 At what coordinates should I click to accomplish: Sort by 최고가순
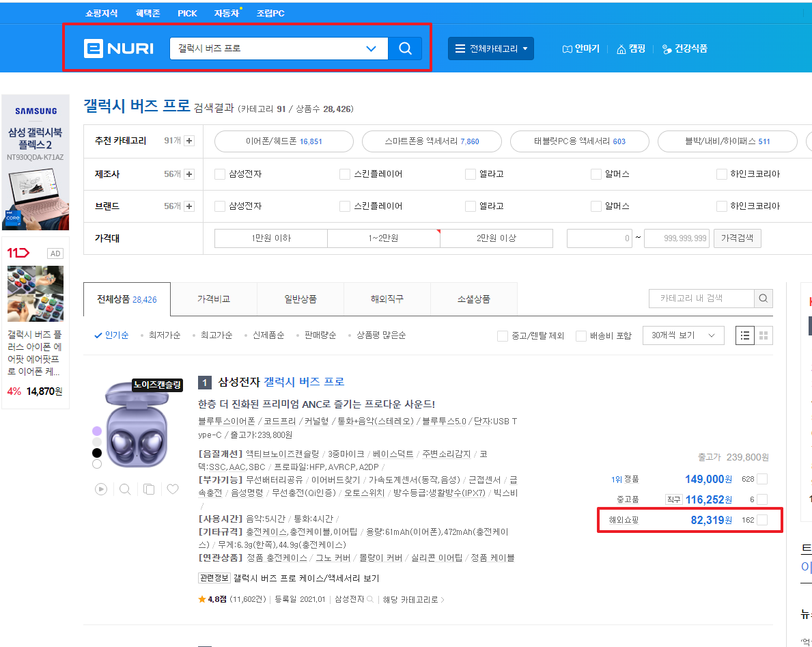coord(216,335)
